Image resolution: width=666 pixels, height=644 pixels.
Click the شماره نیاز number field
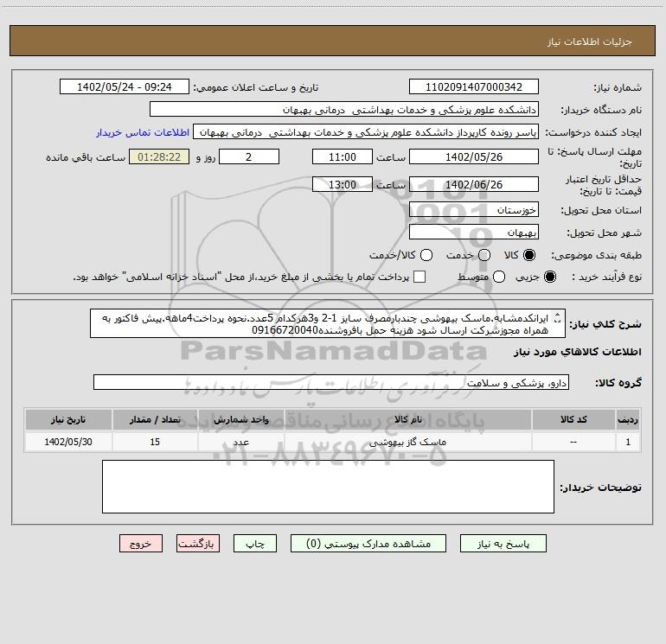coord(474,86)
